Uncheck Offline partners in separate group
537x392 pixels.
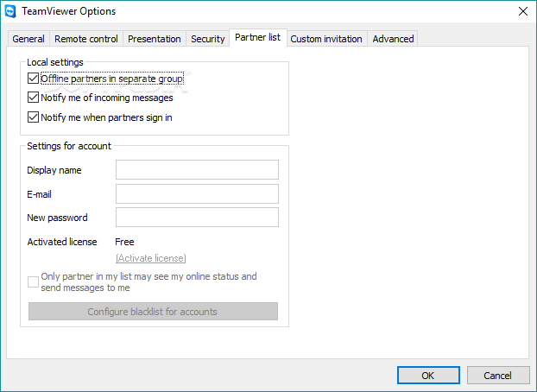33,79
